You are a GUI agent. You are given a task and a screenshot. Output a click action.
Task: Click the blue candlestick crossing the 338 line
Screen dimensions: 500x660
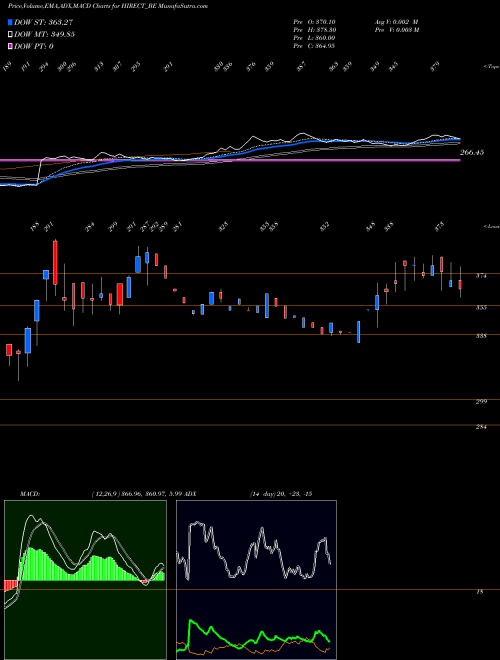(359, 332)
